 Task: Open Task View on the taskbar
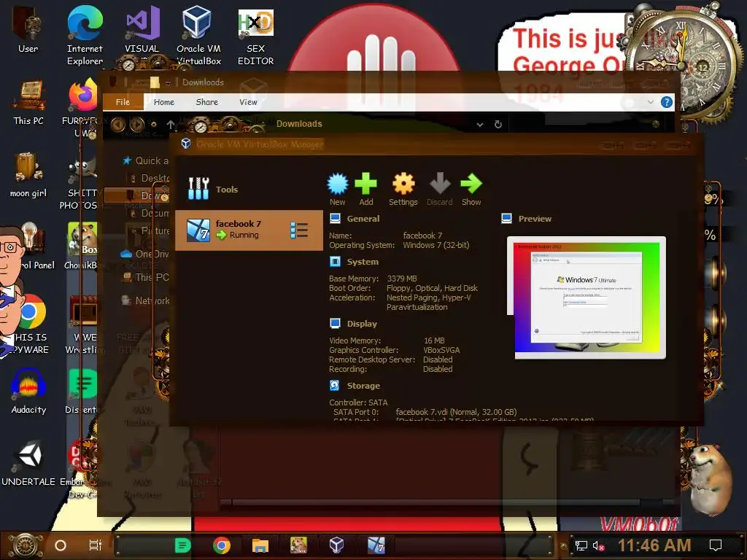click(x=96, y=545)
